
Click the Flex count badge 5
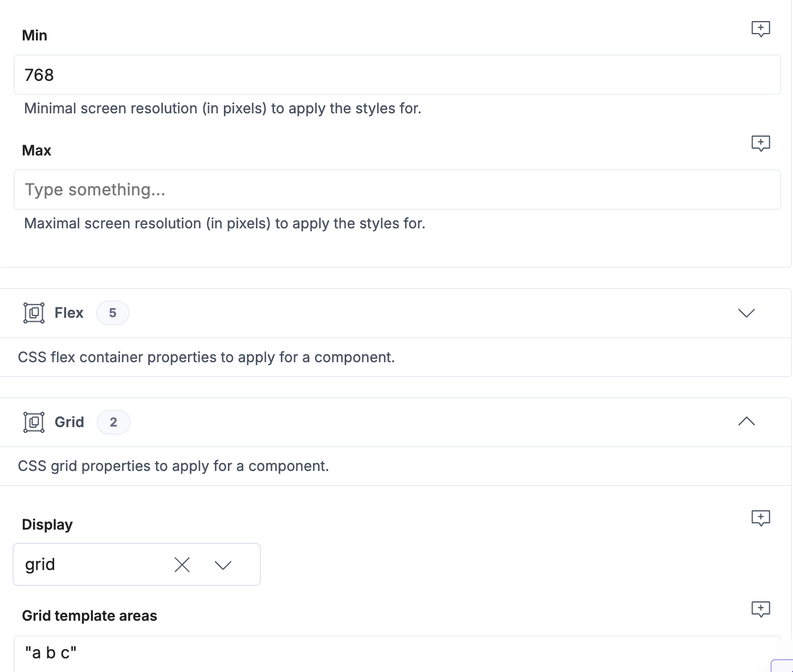tap(113, 313)
